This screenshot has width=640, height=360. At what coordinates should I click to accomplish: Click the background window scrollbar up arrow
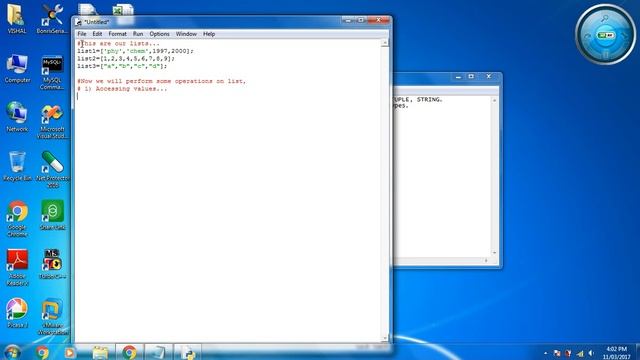coord(495,100)
